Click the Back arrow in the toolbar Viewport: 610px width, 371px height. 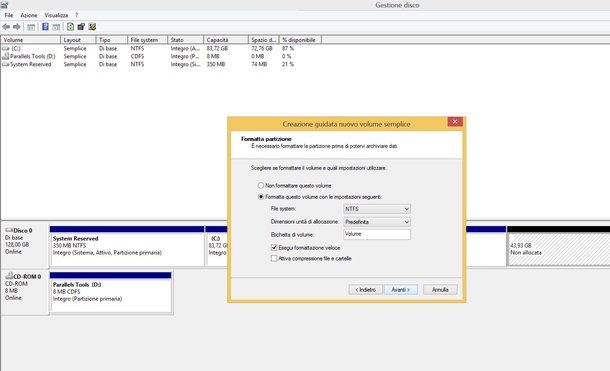point(6,27)
